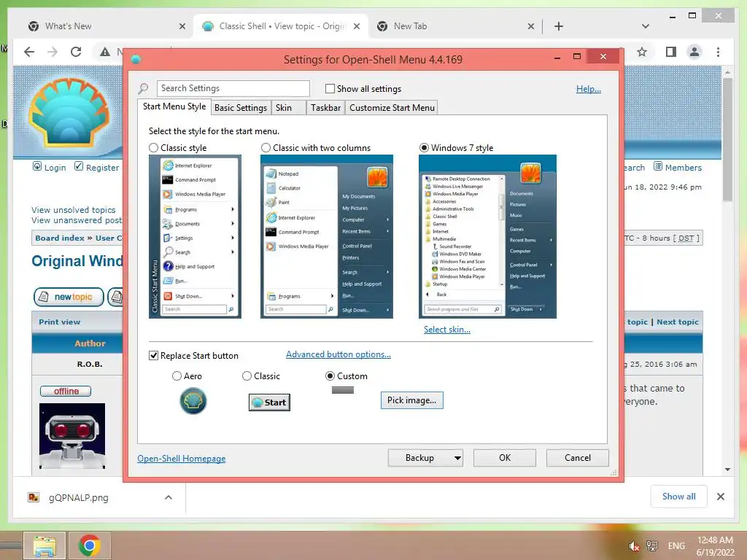This screenshot has width=747, height=560.
Task: Open the Chrome profile avatar
Action: 694,52
